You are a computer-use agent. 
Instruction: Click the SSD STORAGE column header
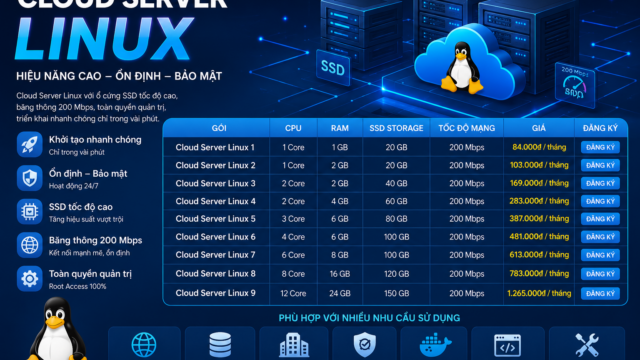(396, 128)
